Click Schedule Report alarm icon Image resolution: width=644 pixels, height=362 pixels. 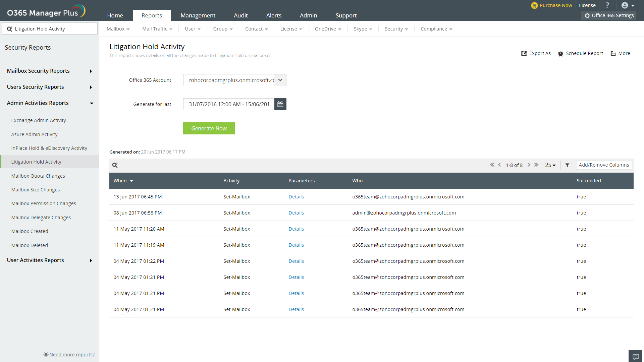tap(560, 53)
